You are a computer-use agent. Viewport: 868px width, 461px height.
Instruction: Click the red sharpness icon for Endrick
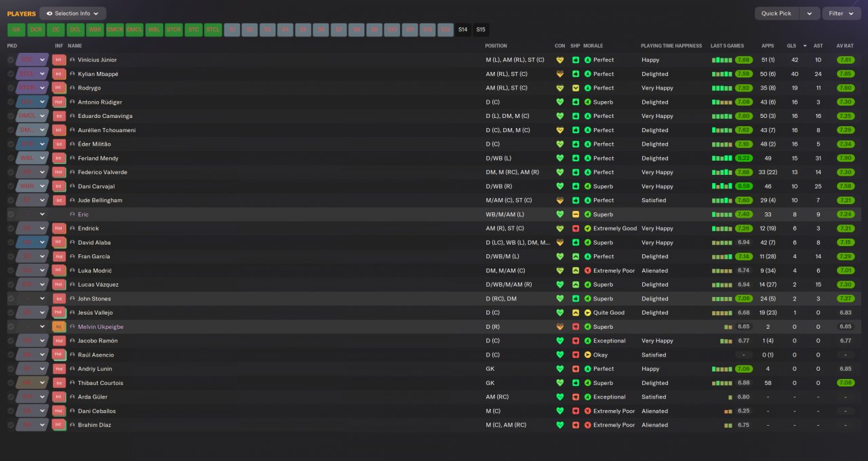pyautogui.click(x=575, y=228)
